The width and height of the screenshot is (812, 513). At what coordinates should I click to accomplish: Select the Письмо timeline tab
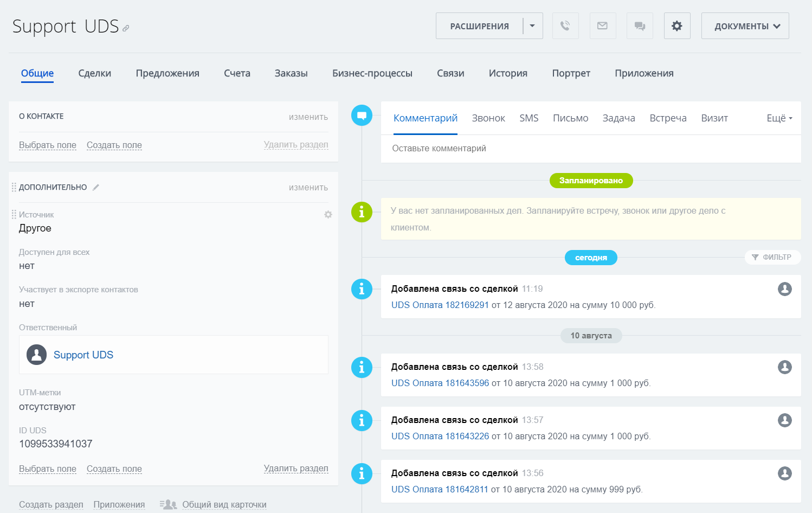pos(570,118)
